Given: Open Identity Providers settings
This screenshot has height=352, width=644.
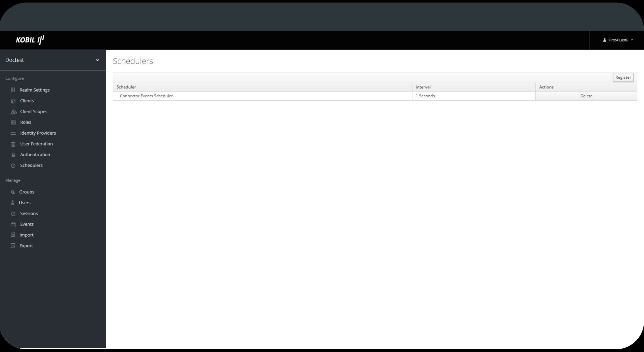Looking at the screenshot, I should coord(38,133).
